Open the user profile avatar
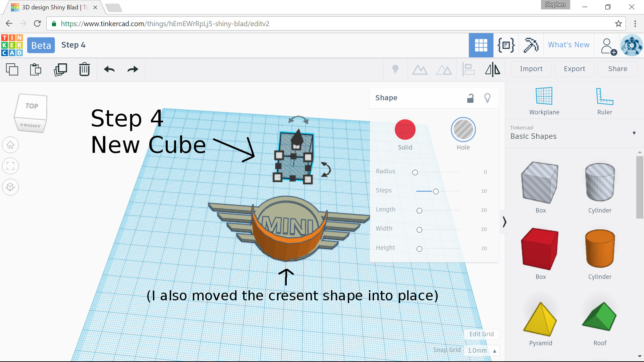Screen dimensions: 644x362 tap(632, 45)
